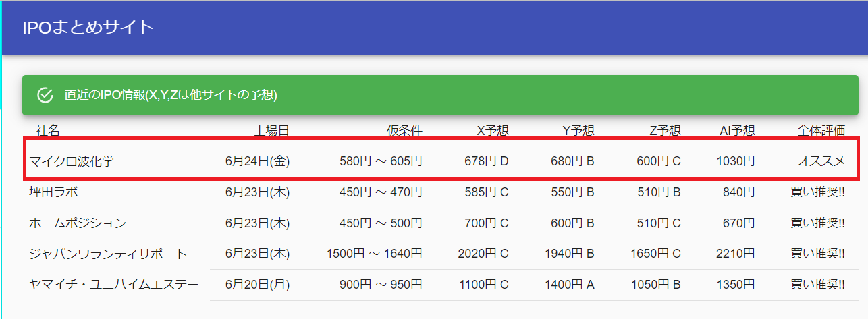Click AI forecast 1350円

[x=736, y=285]
